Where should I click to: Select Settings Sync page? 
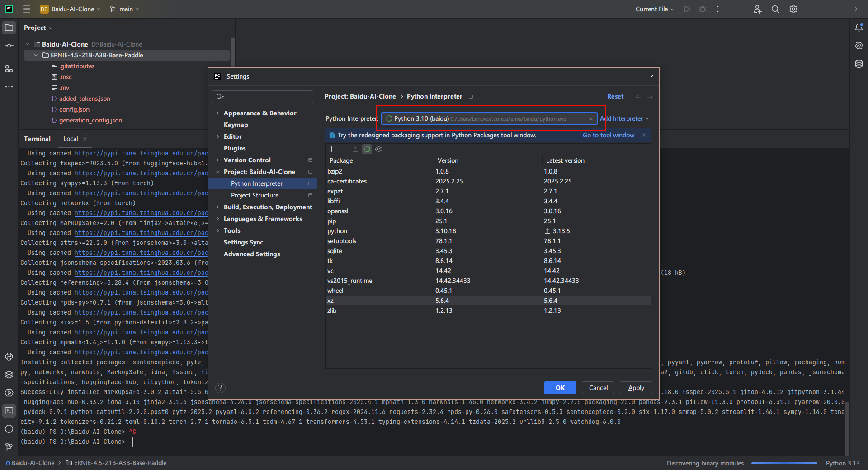(x=243, y=242)
